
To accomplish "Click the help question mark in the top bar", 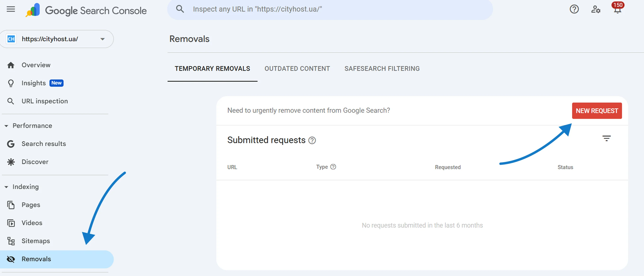I will pyautogui.click(x=574, y=9).
